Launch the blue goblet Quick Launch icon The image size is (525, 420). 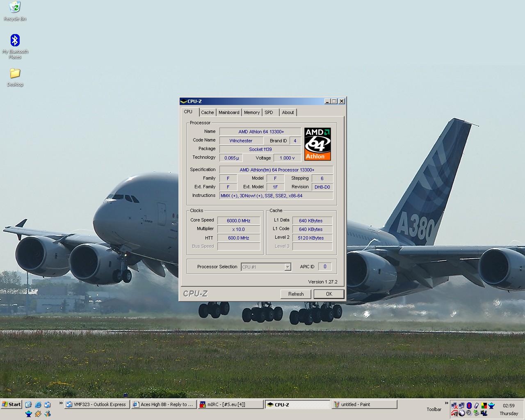(29, 414)
